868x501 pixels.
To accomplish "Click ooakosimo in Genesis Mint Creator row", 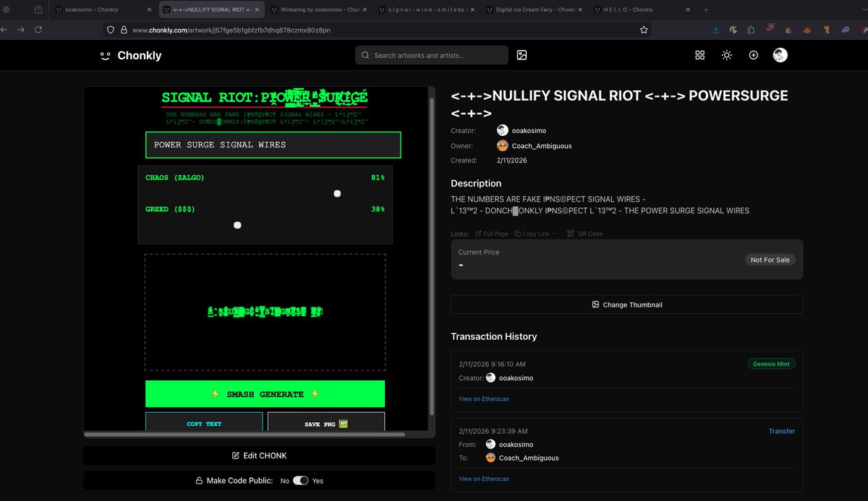I will [516, 378].
